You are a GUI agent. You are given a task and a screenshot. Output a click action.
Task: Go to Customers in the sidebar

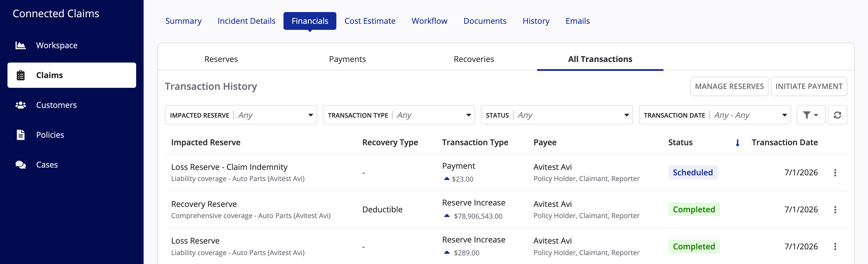point(72,105)
